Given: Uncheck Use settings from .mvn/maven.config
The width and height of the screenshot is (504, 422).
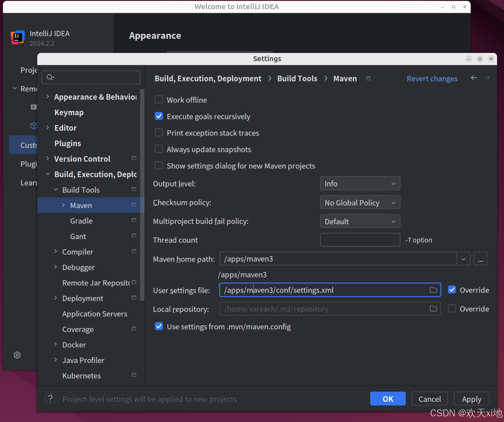Looking at the screenshot, I should click(159, 326).
